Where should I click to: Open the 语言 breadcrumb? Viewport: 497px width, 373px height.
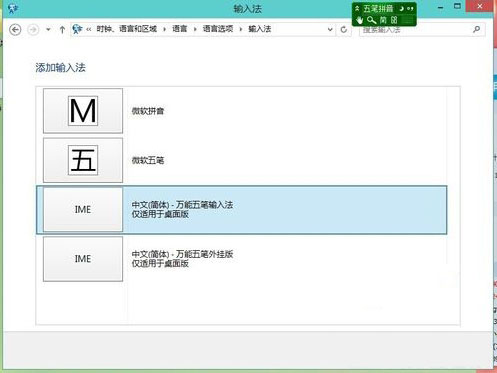(x=180, y=29)
